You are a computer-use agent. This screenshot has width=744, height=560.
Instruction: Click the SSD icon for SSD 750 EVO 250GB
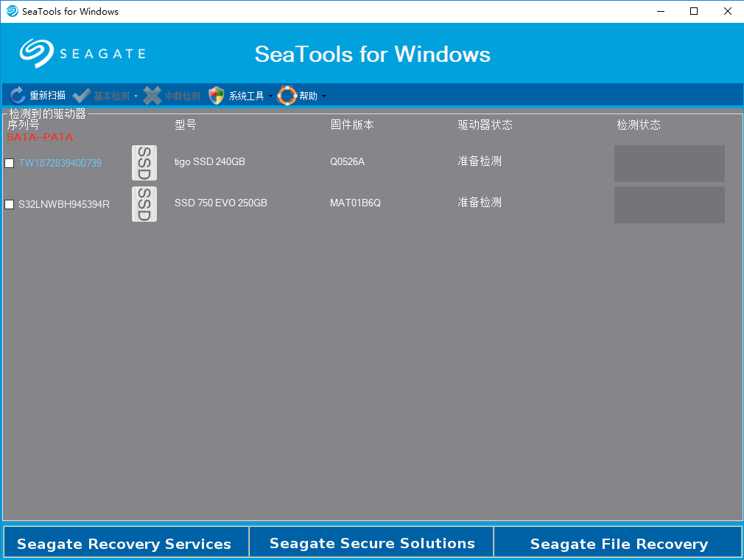click(x=144, y=204)
